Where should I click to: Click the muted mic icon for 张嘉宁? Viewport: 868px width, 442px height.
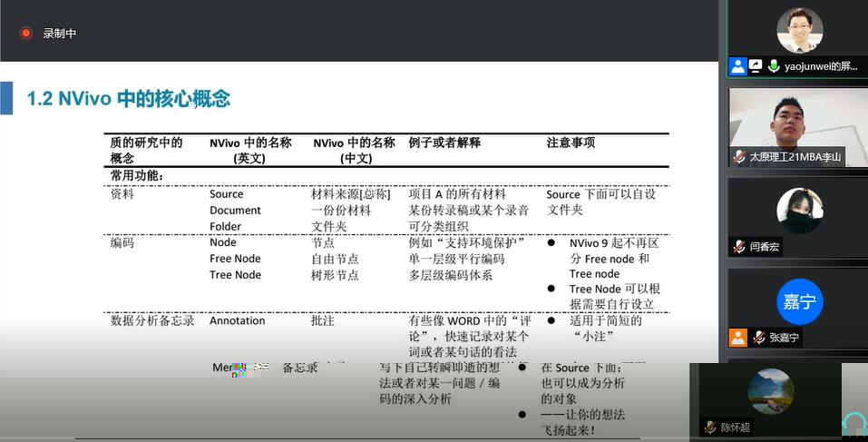click(759, 338)
